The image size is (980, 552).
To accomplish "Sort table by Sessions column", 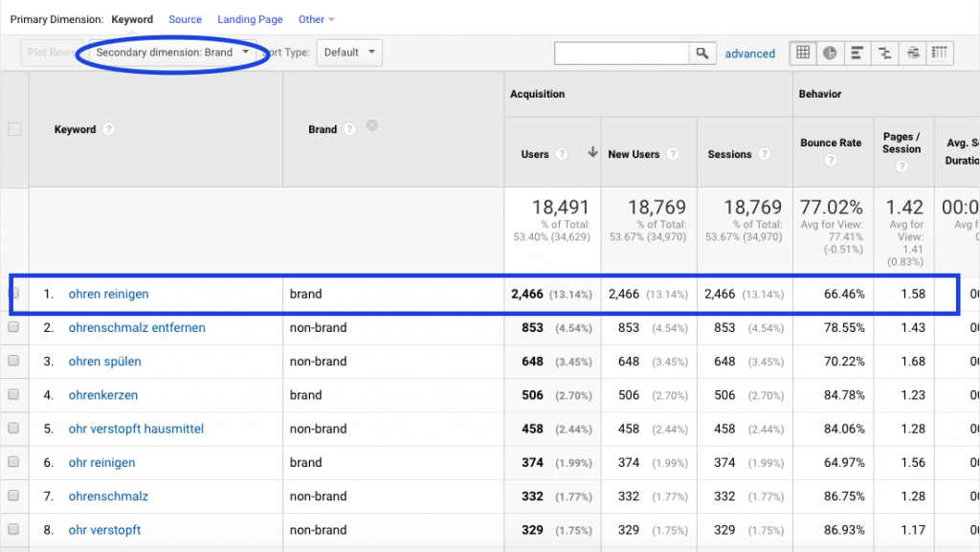I will pyautogui.click(x=729, y=154).
